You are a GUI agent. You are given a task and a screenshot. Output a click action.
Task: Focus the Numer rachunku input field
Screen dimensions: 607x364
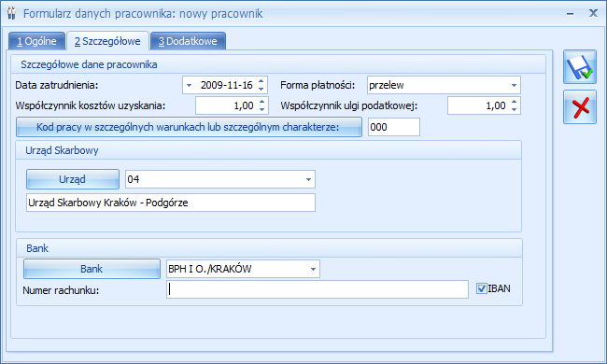click(x=318, y=289)
